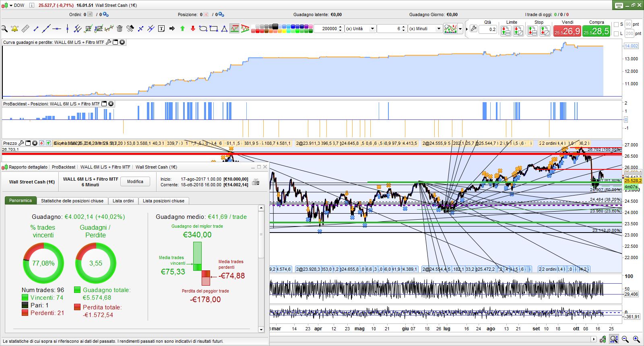Click the info icon beside DOW
This screenshot has height=346, width=644.
coord(32,5)
